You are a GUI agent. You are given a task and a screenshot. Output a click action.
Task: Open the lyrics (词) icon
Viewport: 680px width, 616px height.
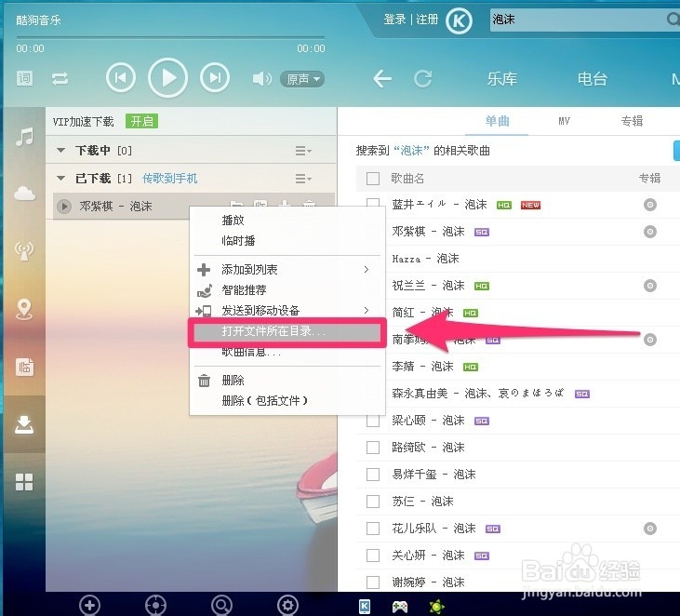(x=25, y=78)
